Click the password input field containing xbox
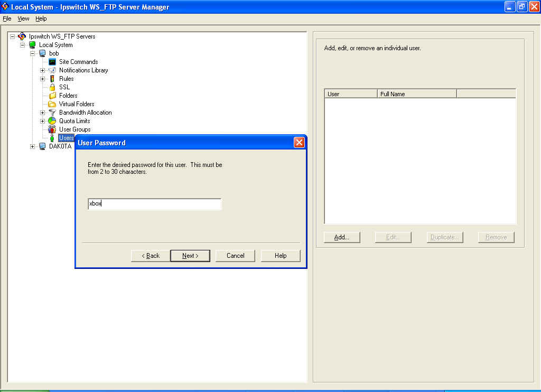This screenshot has width=541, height=392. pos(155,203)
